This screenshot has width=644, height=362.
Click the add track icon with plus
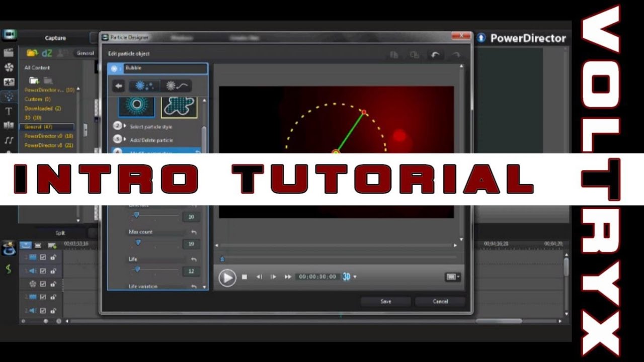pyautogui.click(x=52, y=245)
